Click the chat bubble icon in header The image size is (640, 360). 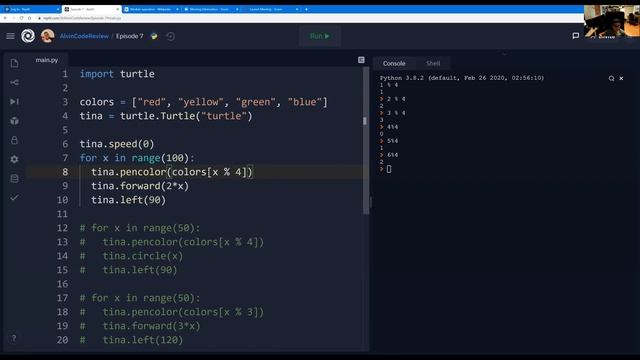(576, 36)
